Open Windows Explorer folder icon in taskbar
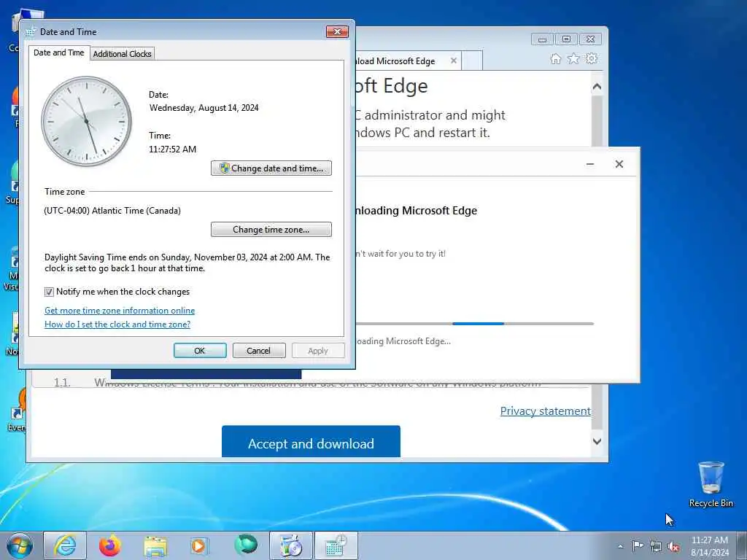The height and width of the screenshot is (560, 747). click(x=156, y=546)
